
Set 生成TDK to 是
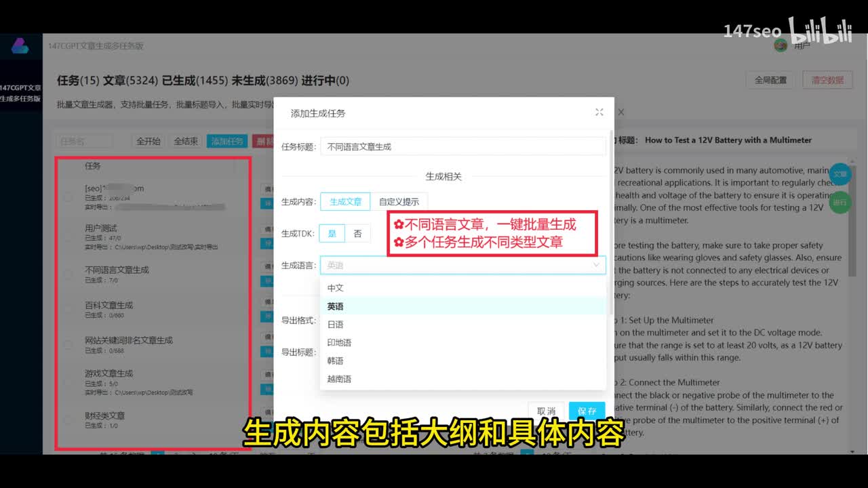click(x=332, y=233)
